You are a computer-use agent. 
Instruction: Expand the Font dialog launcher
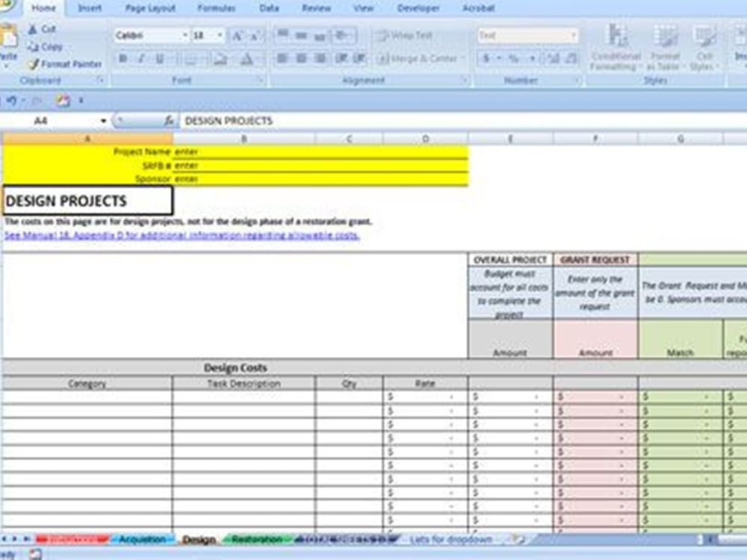coord(260,81)
